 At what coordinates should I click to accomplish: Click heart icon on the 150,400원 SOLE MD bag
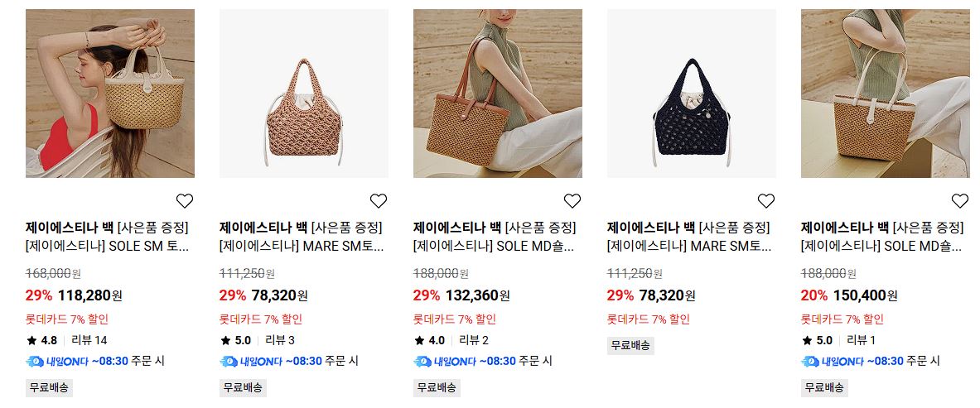coord(959,200)
